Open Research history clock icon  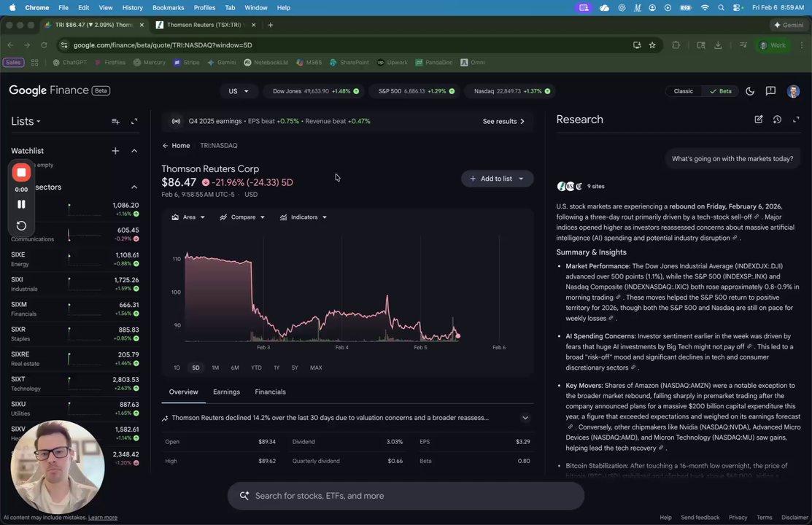[x=777, y=120]
